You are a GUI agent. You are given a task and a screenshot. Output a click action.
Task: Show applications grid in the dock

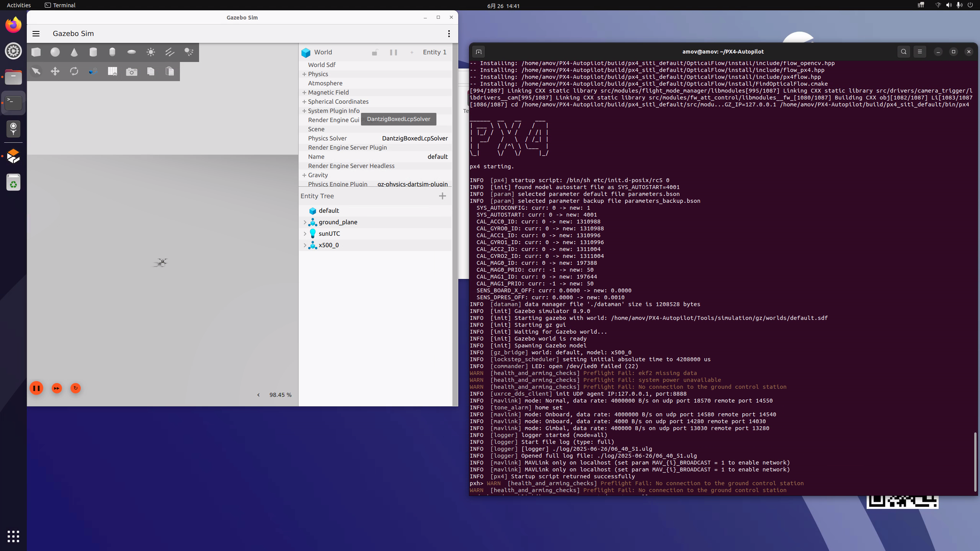click(13, 536)
